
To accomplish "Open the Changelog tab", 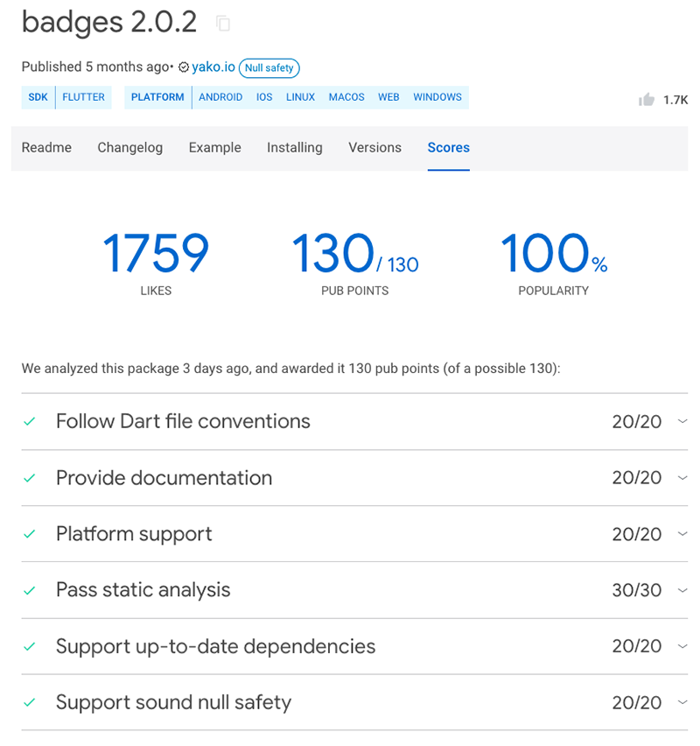I will pos(129,148).
